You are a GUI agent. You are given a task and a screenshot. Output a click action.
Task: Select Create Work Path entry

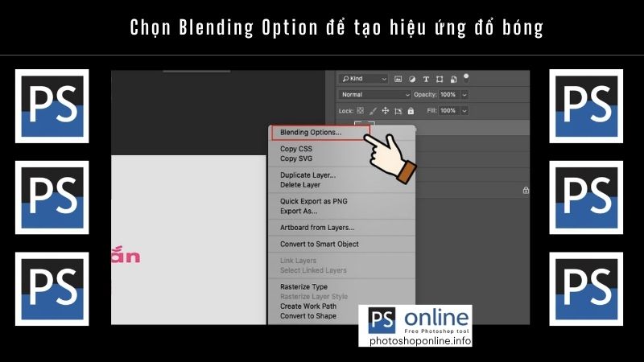[308, 306]
